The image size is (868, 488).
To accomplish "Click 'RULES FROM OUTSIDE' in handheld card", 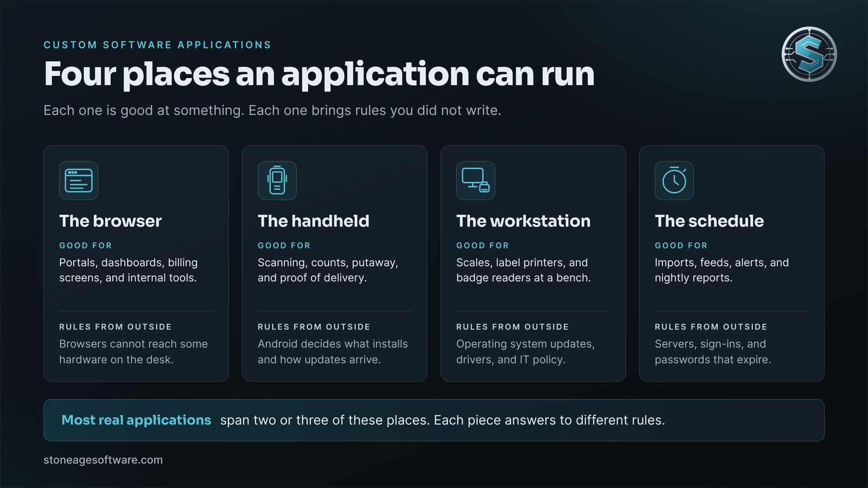I will 314,327.
